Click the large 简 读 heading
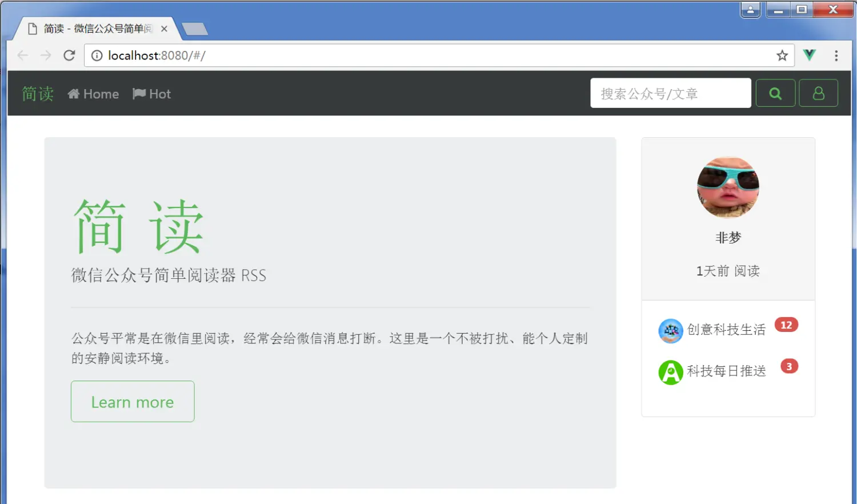Image resolution: width=857 pixels, height=504 pixels. pyautogui.click(x=138, y=227)
